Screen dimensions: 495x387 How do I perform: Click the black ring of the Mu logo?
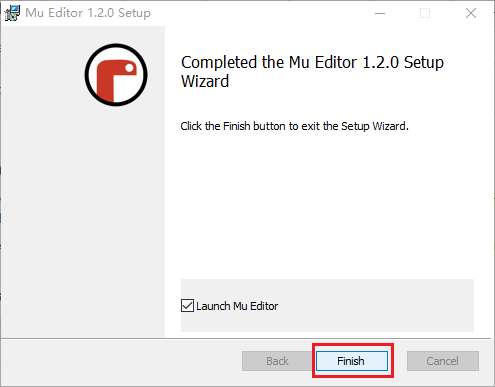[x=116, y=46]
